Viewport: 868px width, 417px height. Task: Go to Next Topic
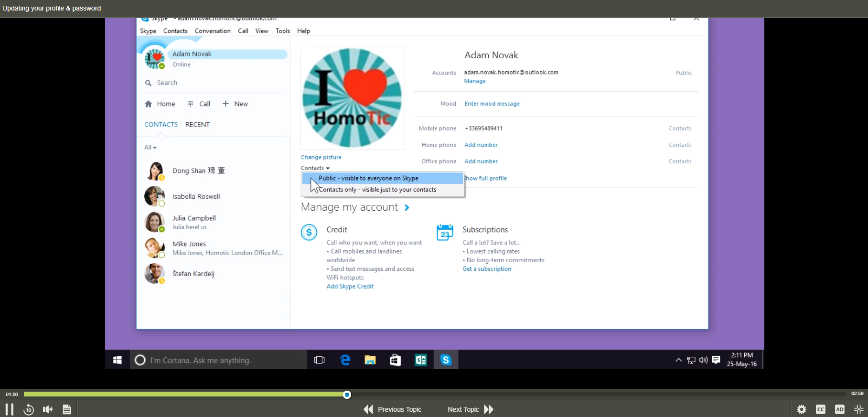(x=471, y=409)
